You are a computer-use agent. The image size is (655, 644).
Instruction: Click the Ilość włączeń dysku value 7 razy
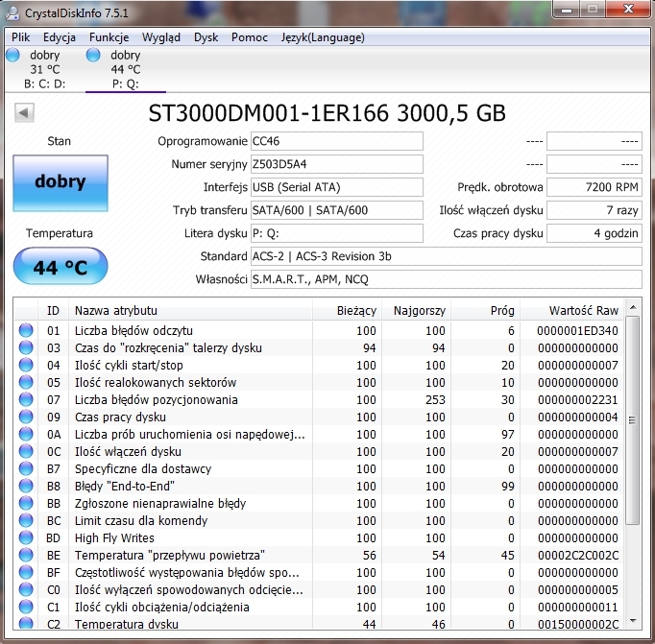(594, 210)
